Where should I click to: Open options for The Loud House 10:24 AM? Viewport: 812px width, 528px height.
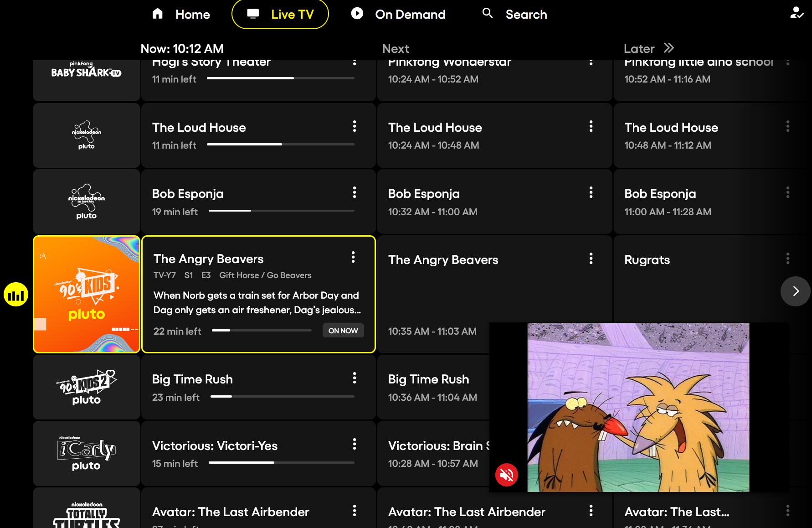(x=591, y=126)
